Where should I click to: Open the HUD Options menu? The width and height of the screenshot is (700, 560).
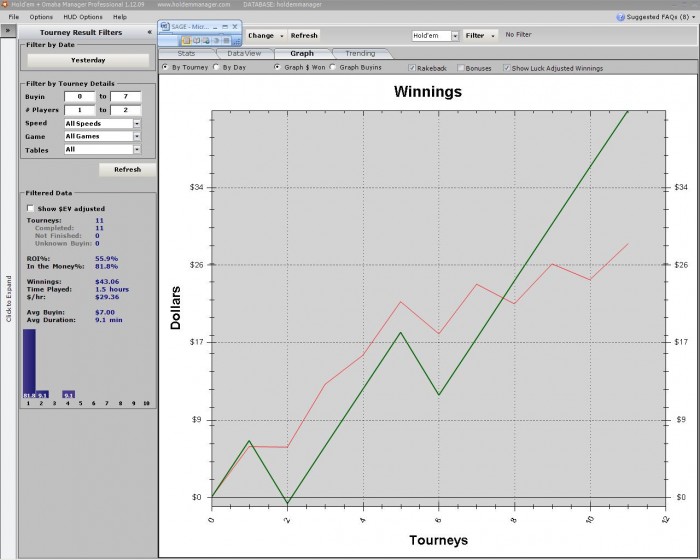pos(83,17)
